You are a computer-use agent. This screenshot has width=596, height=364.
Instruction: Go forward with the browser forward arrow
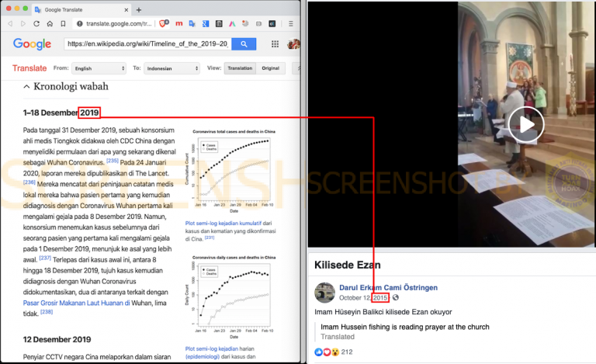coord(23,23)
